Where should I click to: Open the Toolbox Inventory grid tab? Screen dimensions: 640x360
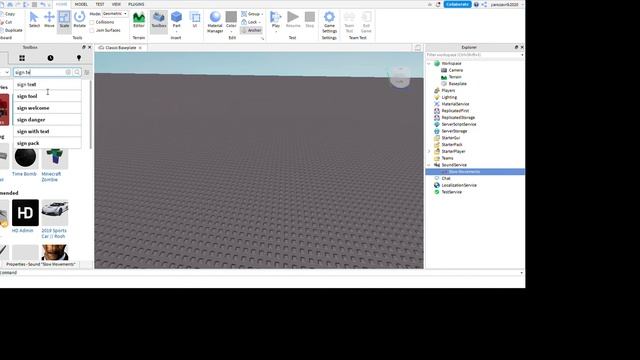pos(22,58)
